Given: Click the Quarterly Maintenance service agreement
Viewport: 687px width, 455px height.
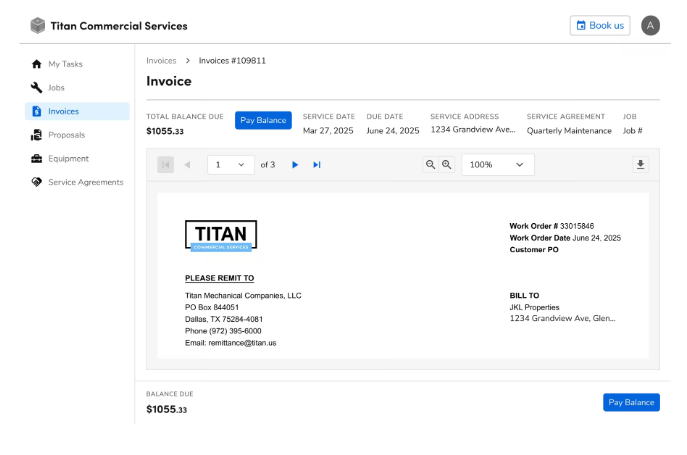Looking at the screenshot, I should click(569, 131).
